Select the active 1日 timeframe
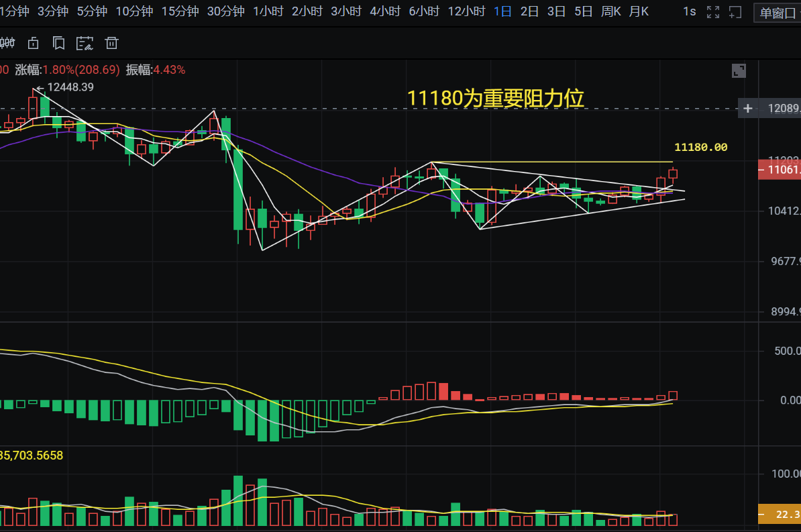This screenshot has height=532, width=801. click(x=502, y=11)
